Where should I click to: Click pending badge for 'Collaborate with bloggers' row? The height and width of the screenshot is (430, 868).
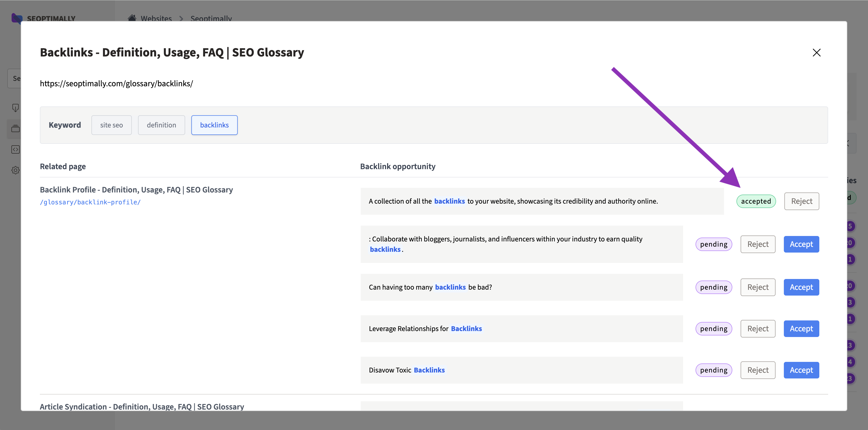[713, 244]
